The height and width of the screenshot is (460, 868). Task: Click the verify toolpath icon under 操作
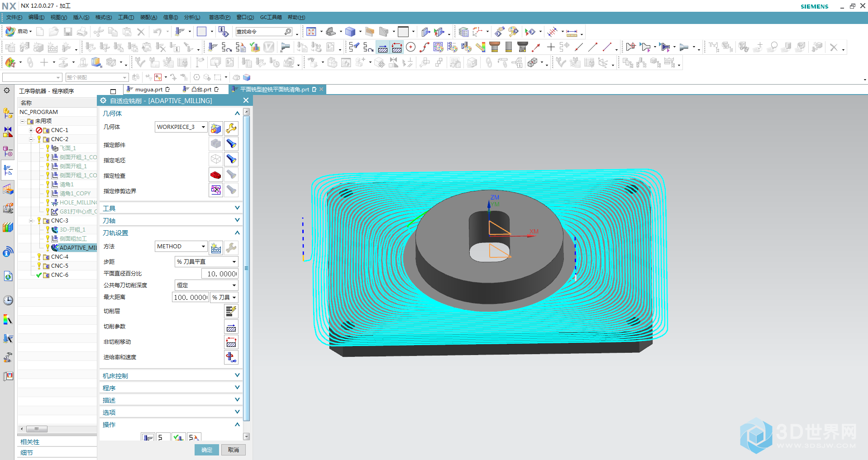click(x=178, y=437)
